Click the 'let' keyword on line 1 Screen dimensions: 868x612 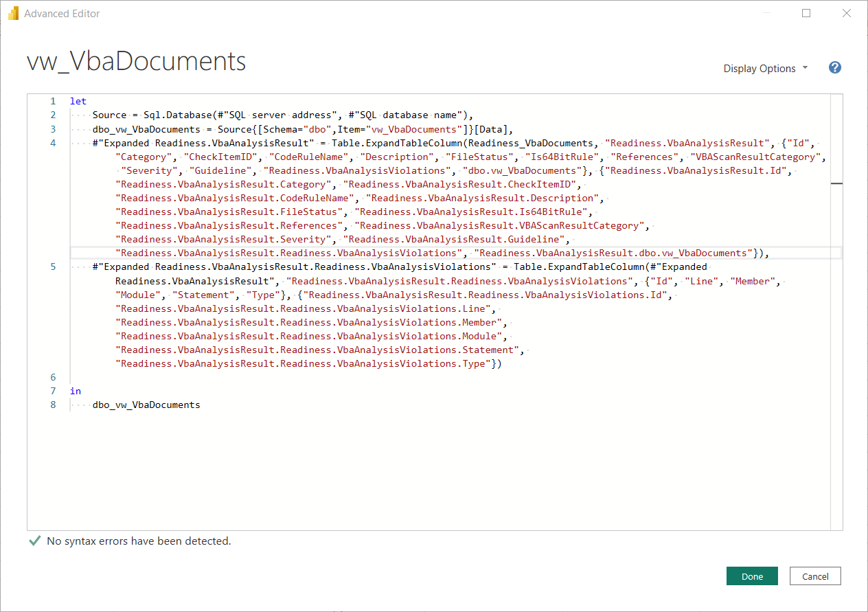(78, 101)
